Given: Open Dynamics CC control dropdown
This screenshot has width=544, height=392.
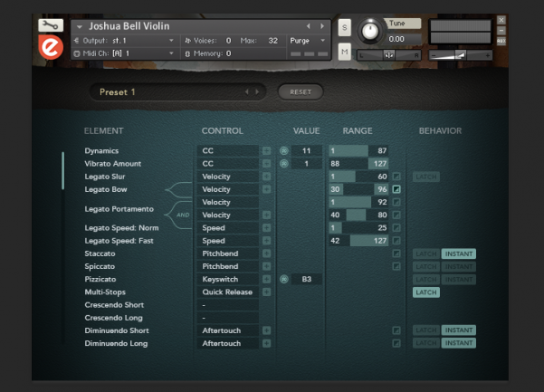Looking at the screenshot, I should coord(228,151).
